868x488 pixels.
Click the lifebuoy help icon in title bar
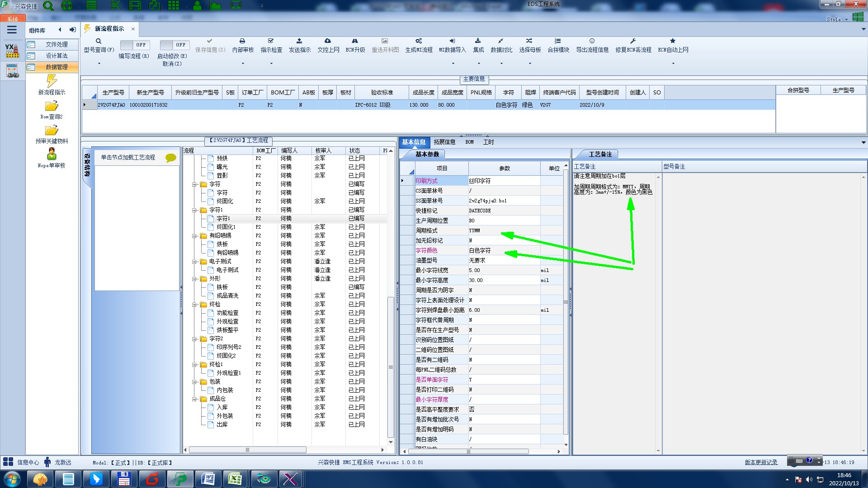[x=66, y=6]
